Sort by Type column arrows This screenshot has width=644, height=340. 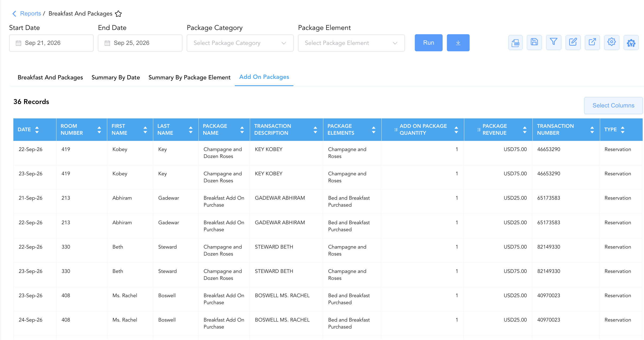click(623, 130)
